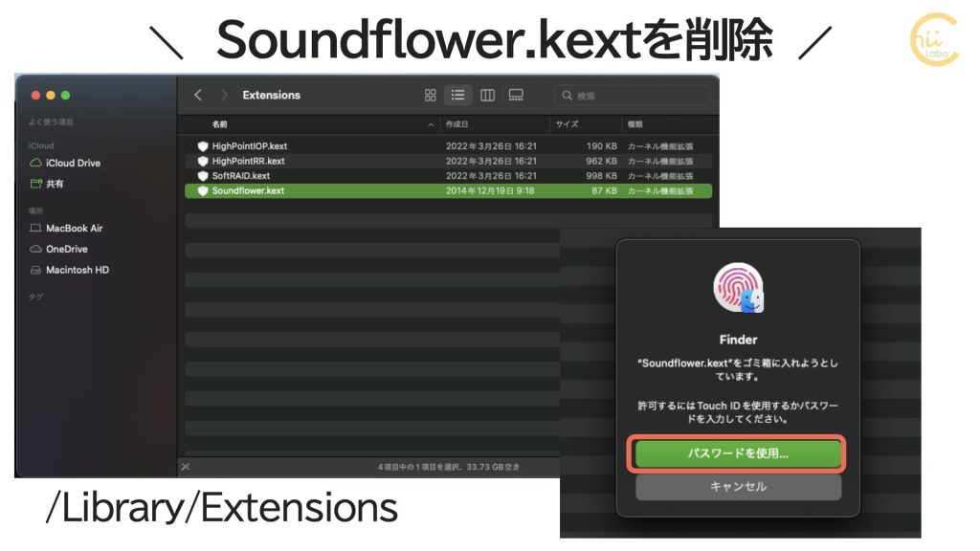Switch to icon grid view
Screen dimensions: 980x551
430,95
